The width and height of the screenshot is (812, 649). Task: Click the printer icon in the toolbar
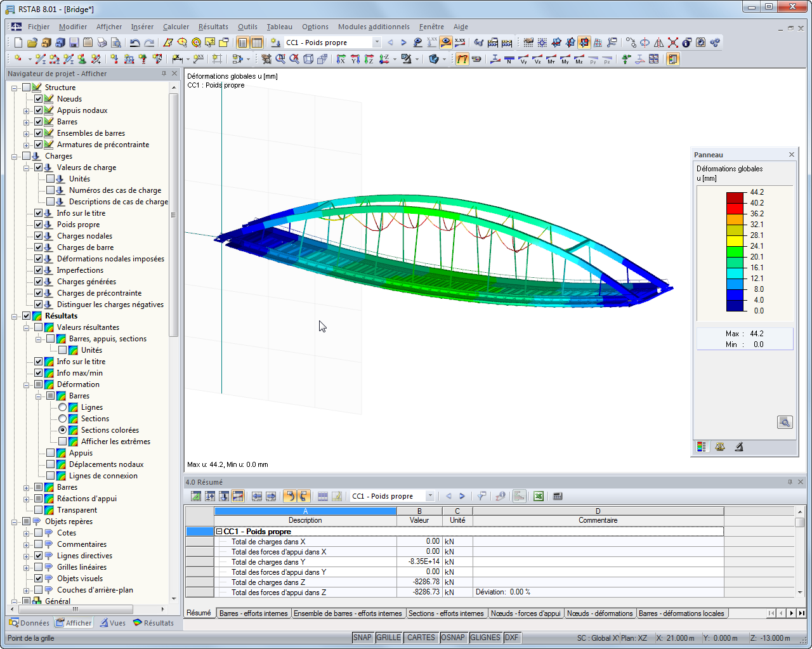pyautogui.click(x=101, y=43)
